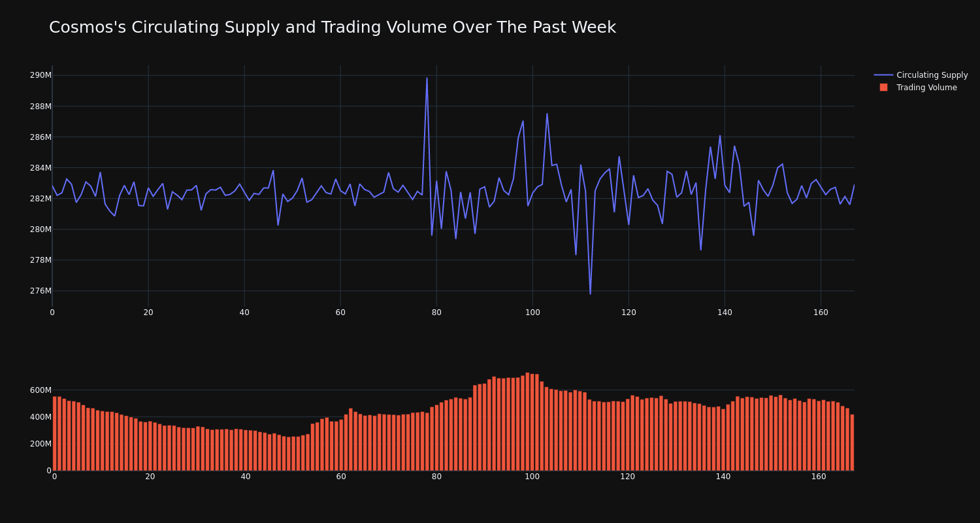Image resolution: width=980 pixels, height=523 pixels.
Task: Click the 160 tick under the volume chart
Action: point(819,477)
